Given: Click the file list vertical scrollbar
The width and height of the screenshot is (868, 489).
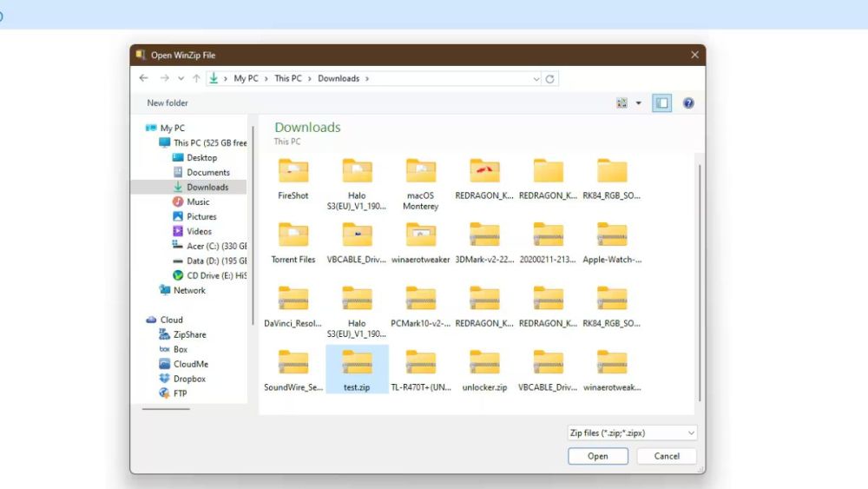Looking at the screenshot, I should (700, 282).
